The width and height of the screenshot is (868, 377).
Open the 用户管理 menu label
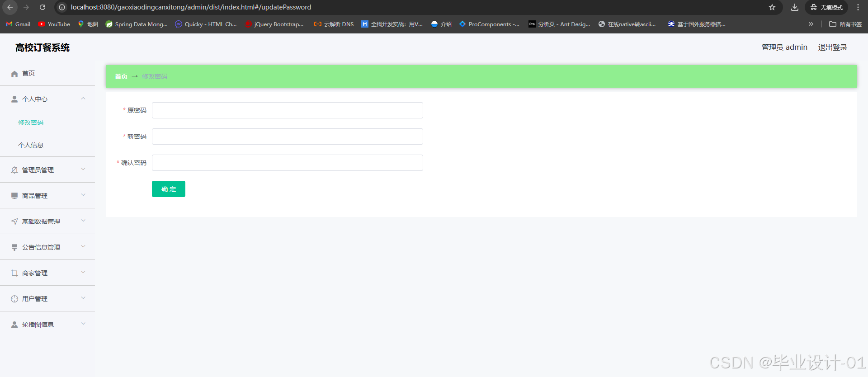(35, 299)
